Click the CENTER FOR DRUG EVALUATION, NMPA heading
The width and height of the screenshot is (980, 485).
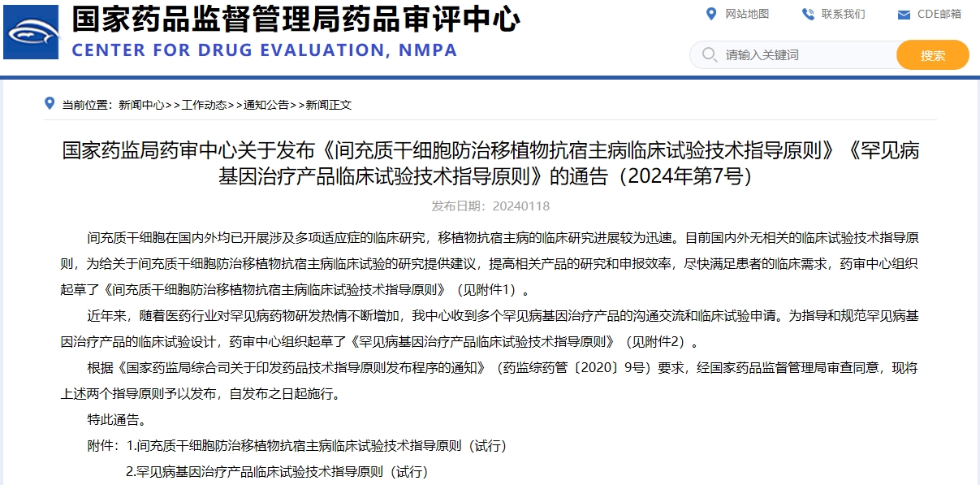point(265,50)
